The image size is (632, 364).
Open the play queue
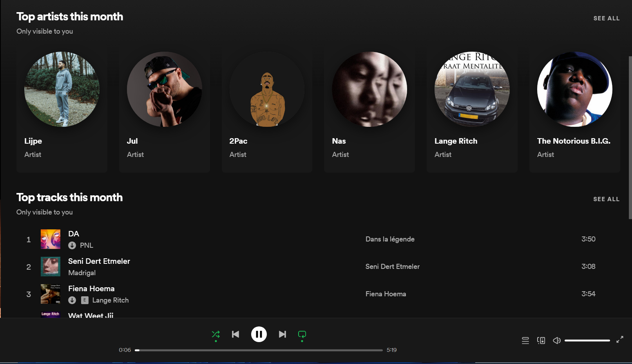(525, 341)
